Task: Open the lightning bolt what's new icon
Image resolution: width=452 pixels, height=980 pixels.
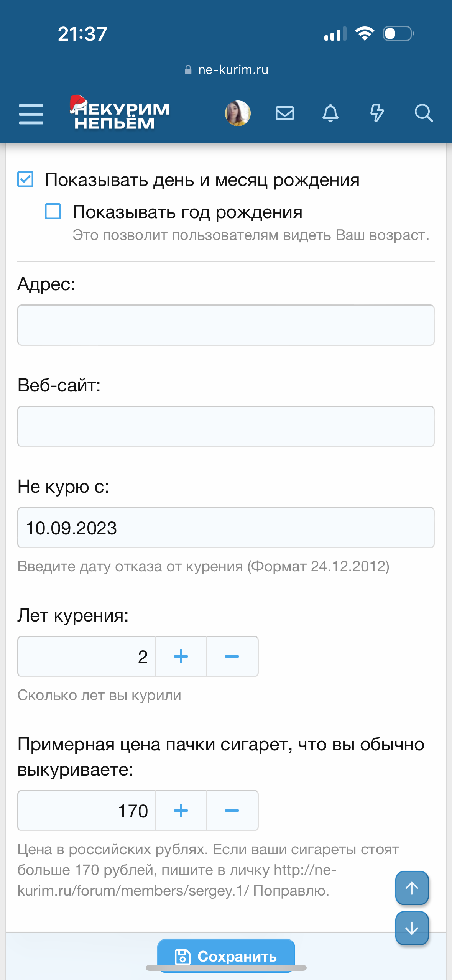Action: tap(377, 113)
